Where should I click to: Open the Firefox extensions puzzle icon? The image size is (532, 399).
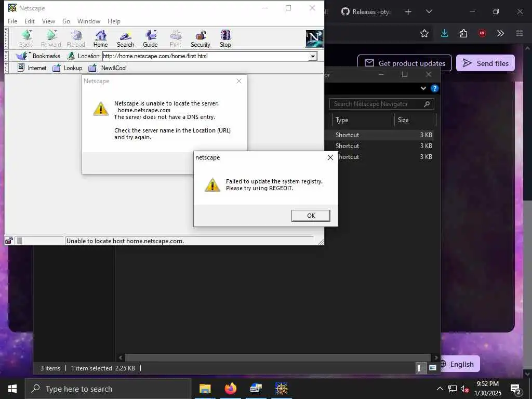pos(463,33)
